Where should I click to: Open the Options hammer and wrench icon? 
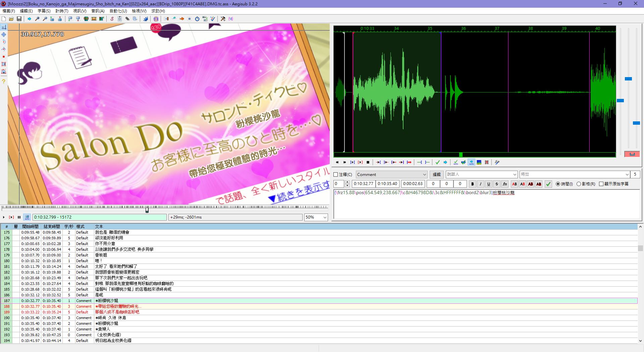pyautogui.click(x=223, y=19)
